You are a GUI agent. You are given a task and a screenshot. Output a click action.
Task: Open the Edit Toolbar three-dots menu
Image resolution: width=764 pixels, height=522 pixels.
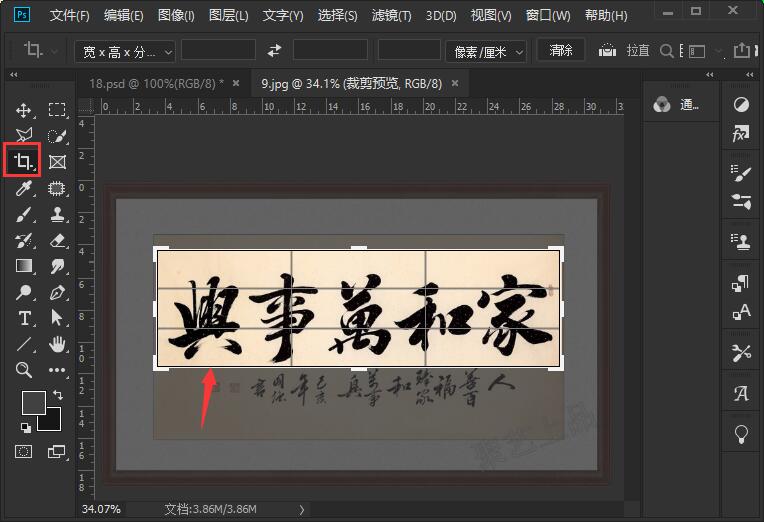(x=57, y=370)
